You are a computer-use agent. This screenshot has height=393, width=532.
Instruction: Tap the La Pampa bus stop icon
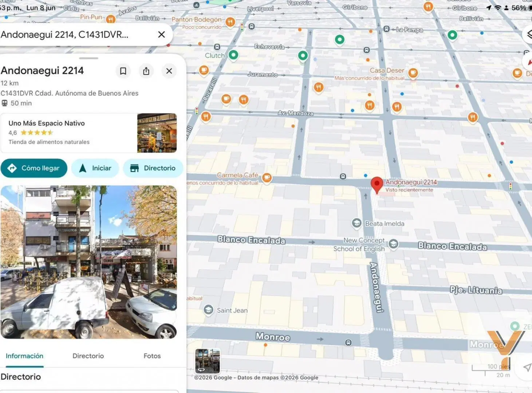click(x=387, y=29)
